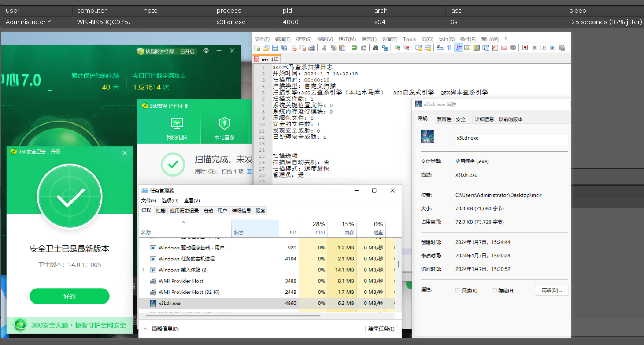644x345 pixels.
Task: Switch to 启动 tab in Task Manager
Action: pyautogui.click(x=208, y=211)
